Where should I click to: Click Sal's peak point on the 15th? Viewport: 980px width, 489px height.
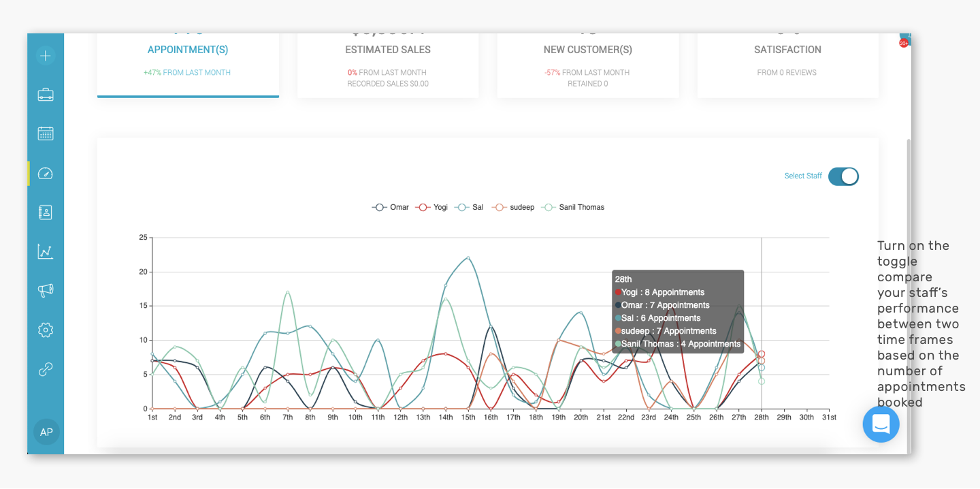468,258
